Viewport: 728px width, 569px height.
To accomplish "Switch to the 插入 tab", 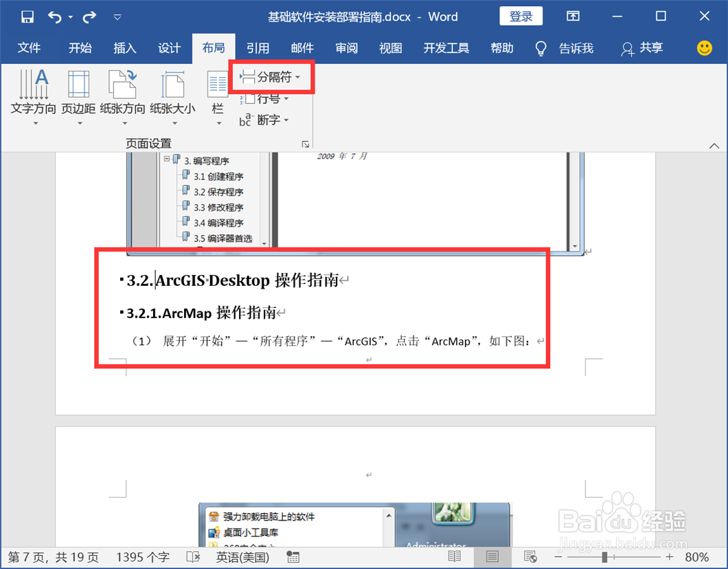I will (x=125, y=48).
